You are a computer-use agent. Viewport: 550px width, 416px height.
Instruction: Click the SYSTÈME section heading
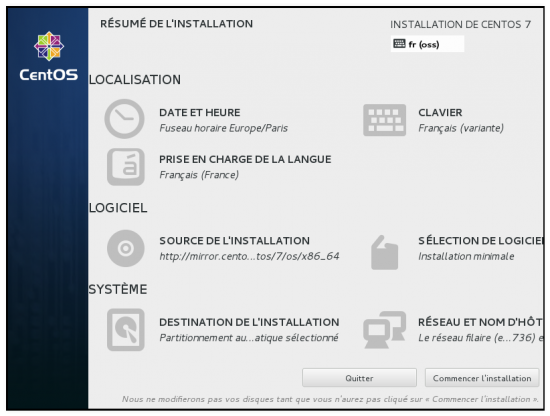tap(118, 289)
